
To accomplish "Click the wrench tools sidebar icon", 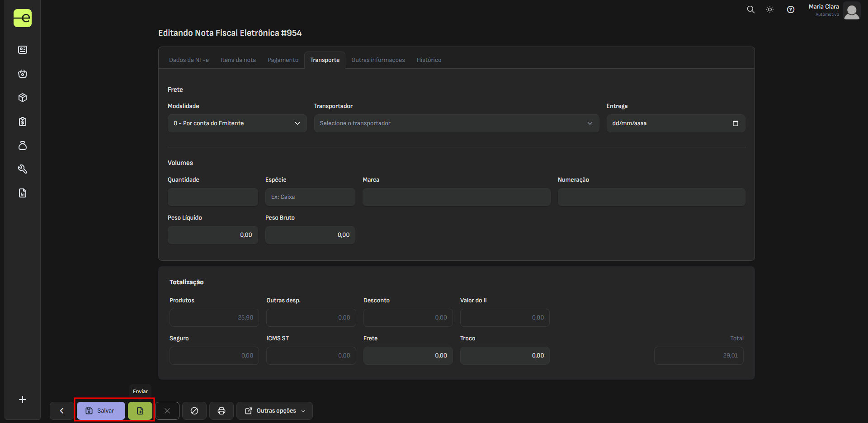I will [23, 169].
